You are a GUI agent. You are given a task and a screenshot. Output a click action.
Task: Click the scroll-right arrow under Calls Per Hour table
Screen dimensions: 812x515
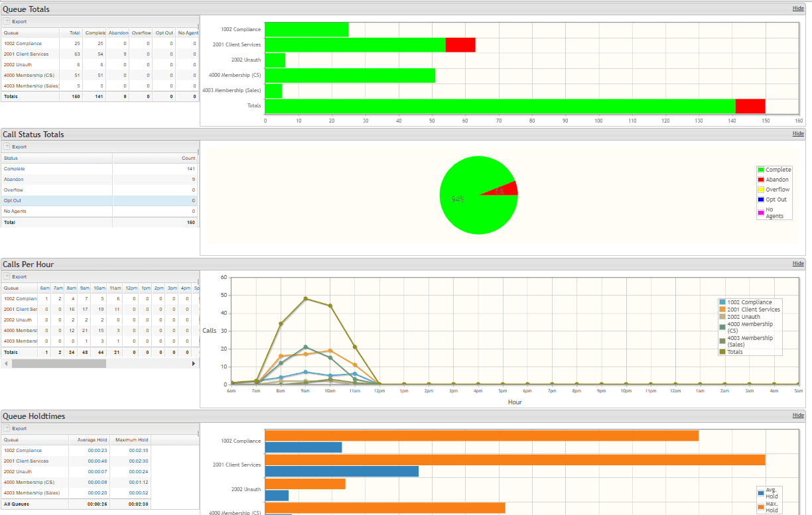coord(194,363)
